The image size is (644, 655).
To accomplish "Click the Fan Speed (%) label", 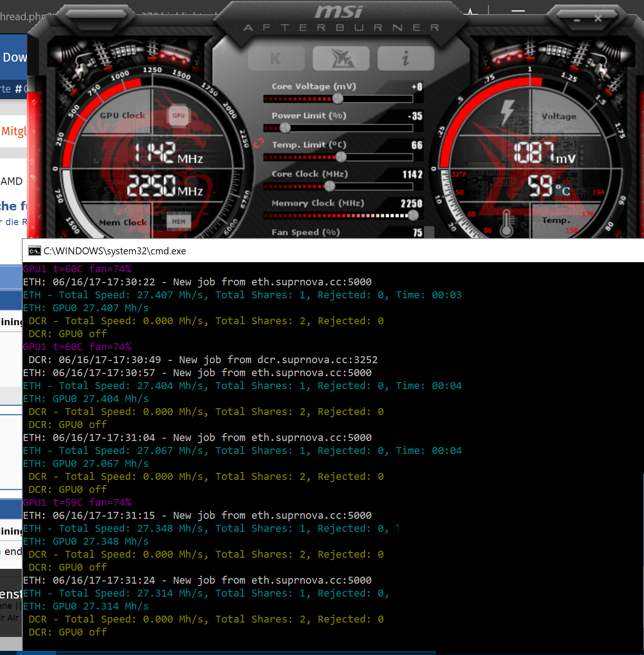I will (x=306, y=233).
